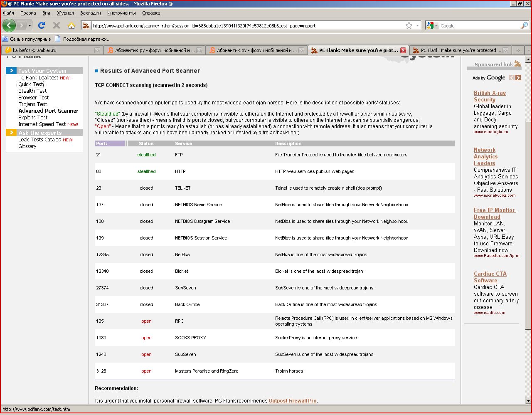The image size is (532, 415).
Task: Open the Cardiac CTA Software ad
Action: click(x=490, y=277)
